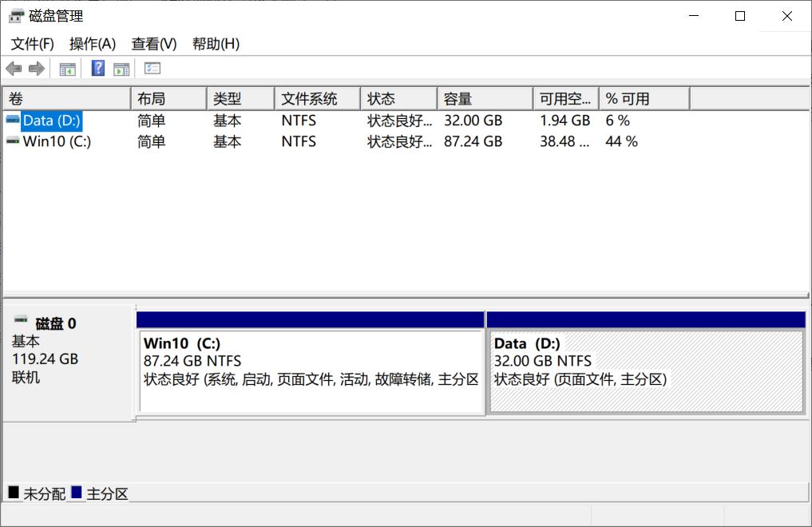The image size is (812, 527).
Task: Click the Disk Management title bar icon
Action: click(17, 16)
